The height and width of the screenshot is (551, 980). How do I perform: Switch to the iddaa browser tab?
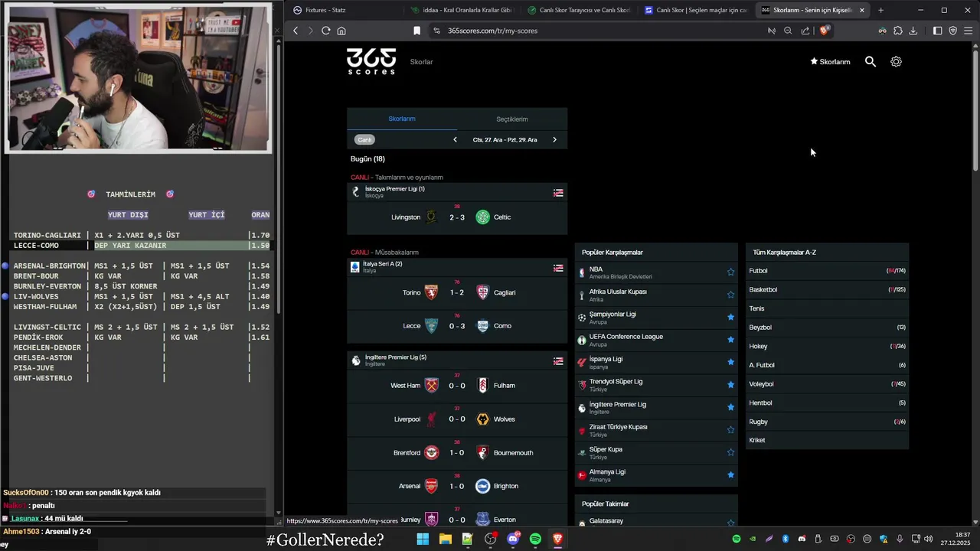pos(461,10)
